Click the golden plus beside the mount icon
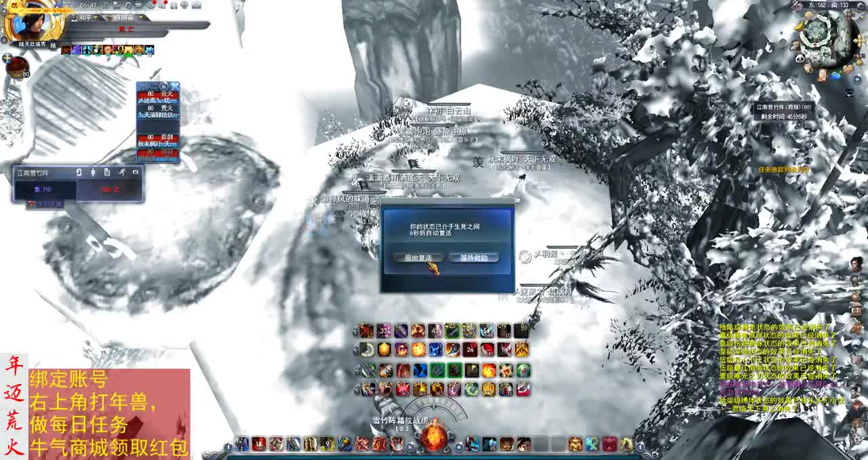This screenshot has width=868, height=460. [7, 58]
